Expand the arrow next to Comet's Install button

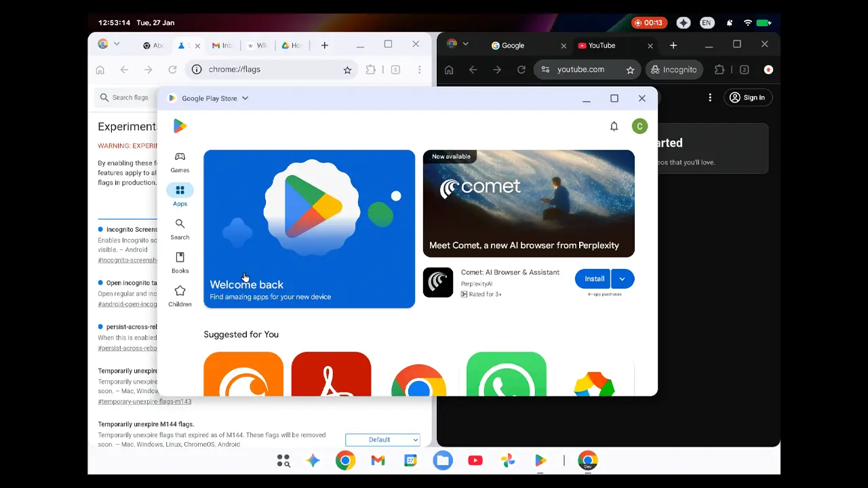pyautogui.click(x=623, y=279)
